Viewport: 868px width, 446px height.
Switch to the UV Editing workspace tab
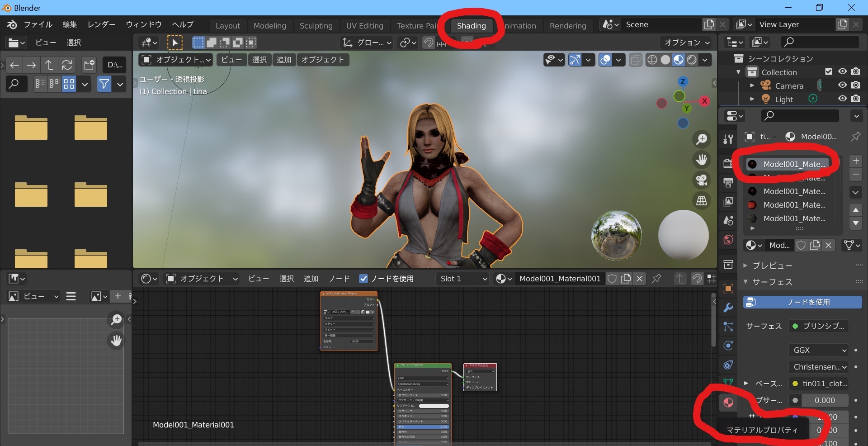[365, 26]
